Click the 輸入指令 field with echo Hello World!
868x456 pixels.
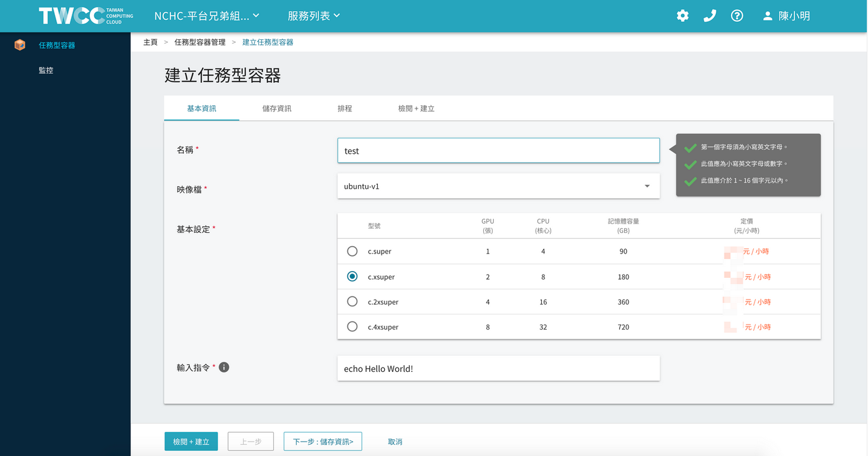click(498, 368)
